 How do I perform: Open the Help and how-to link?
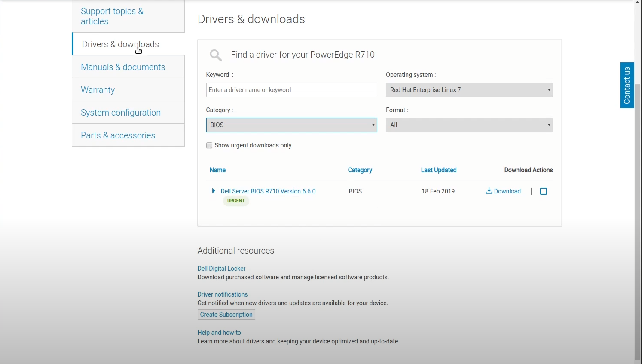pyautogui.click(x=219, y=333)
